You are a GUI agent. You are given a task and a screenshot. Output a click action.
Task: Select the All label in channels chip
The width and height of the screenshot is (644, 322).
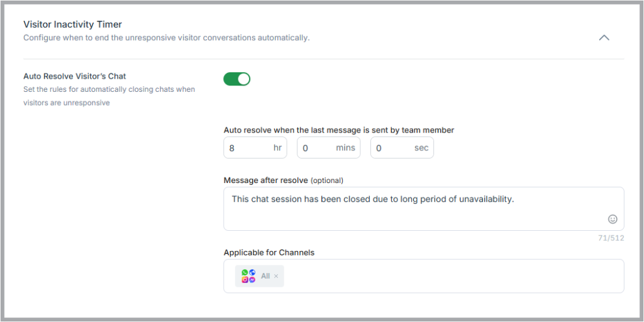265,276
